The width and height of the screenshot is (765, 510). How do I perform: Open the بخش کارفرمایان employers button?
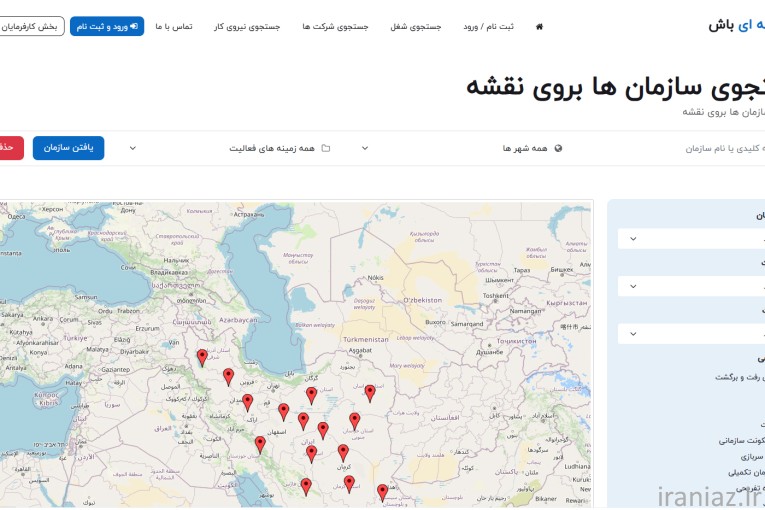coord(30,26)
